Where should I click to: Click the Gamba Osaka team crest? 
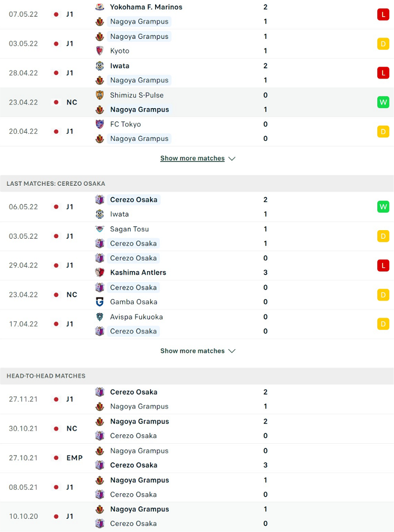100,302
